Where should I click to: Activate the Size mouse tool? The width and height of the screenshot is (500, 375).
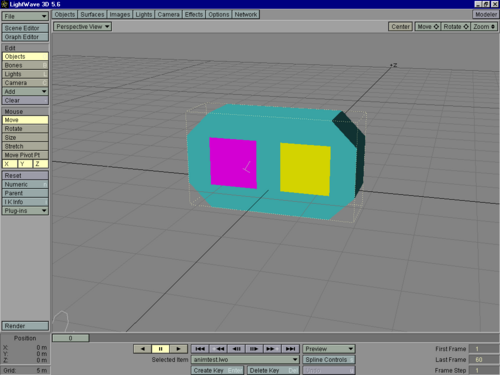pos(25,137)
